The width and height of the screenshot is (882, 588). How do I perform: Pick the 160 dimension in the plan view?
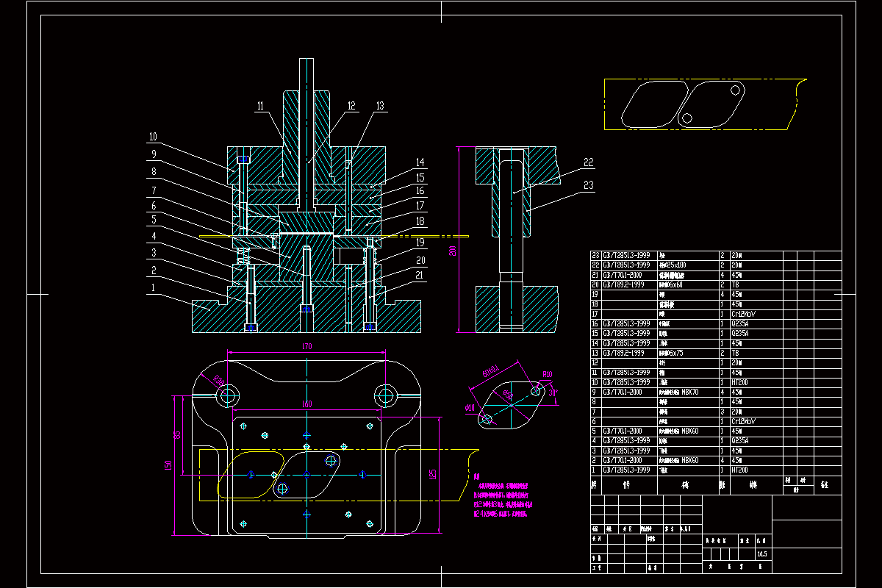click(306, 404)
